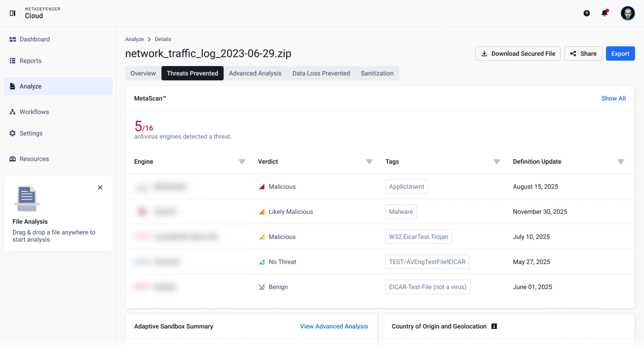Open the Definition Update column filter
Image resolution: width=644 pixels, height=350 pixels.
coord(620,162)
